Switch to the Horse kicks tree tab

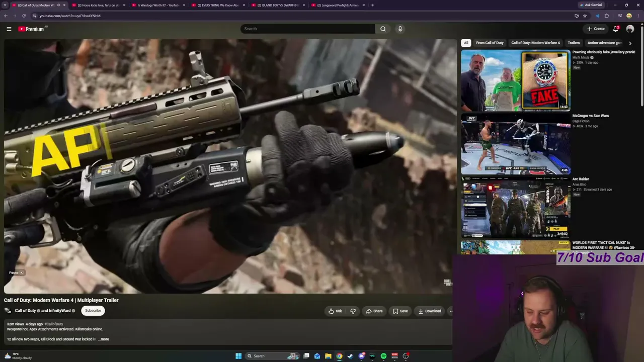pyautogui.click(x=98, y=5)
